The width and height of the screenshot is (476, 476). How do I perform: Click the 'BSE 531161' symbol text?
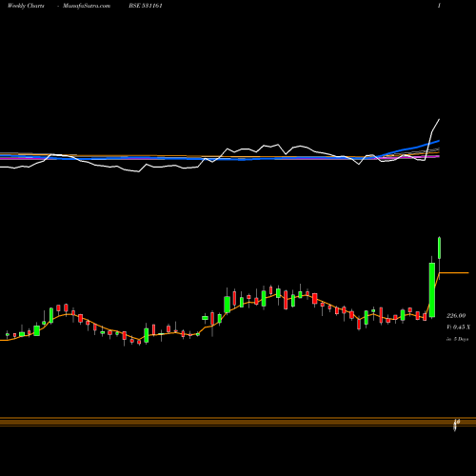click(x=146, y=6)
